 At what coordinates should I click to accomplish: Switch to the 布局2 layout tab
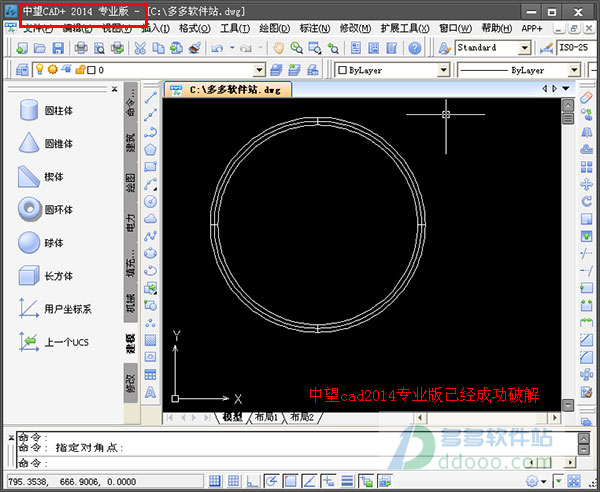click(x=302, y=417)
